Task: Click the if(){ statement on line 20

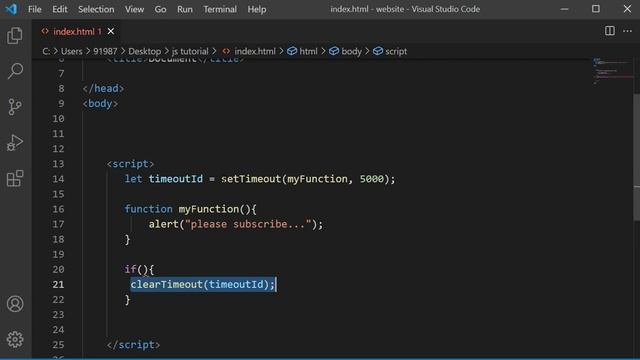Action: tap(139, 269)
